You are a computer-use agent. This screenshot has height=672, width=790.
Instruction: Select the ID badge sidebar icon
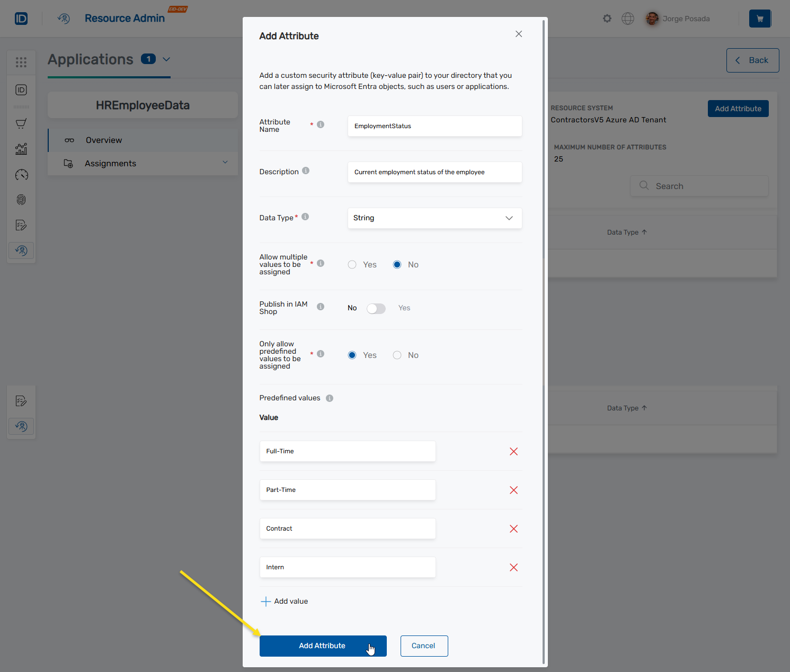coord(21,90)
